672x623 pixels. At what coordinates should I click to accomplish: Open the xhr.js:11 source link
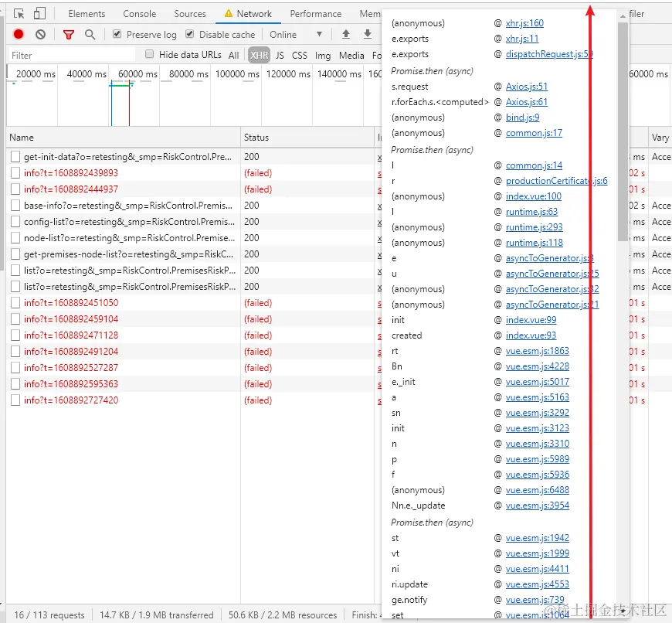pos(522,39)
